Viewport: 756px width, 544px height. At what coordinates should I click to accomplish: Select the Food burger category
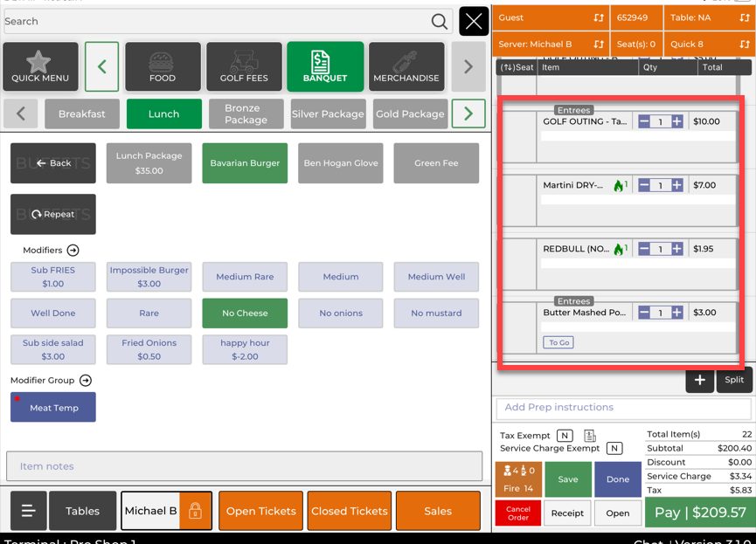pos(163,67)
